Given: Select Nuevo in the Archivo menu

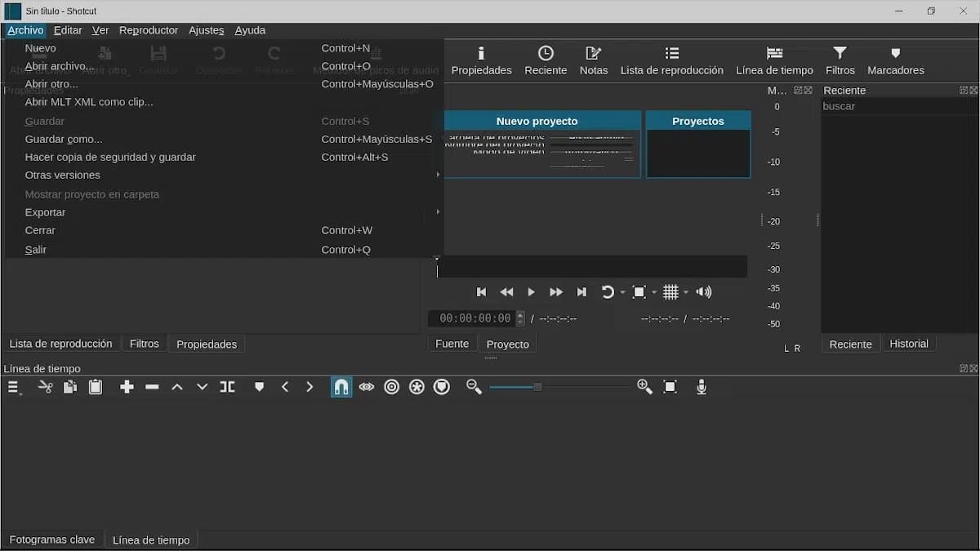Looking at the screenshot, I should tap(225, 48).
